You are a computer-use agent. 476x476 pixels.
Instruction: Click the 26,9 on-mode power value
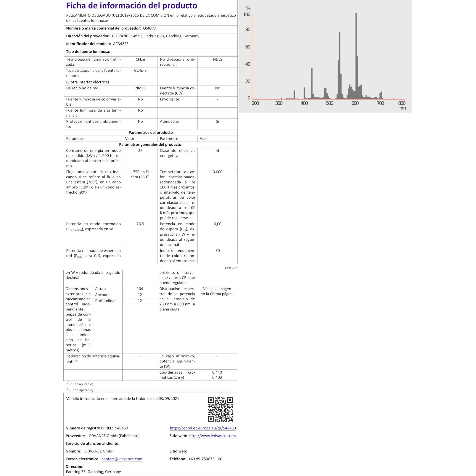pos(140,224)
